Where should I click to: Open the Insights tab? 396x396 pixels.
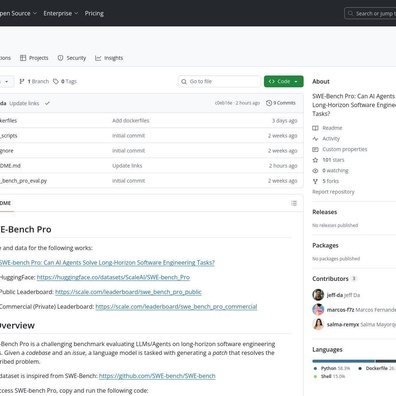coord(109,58)
